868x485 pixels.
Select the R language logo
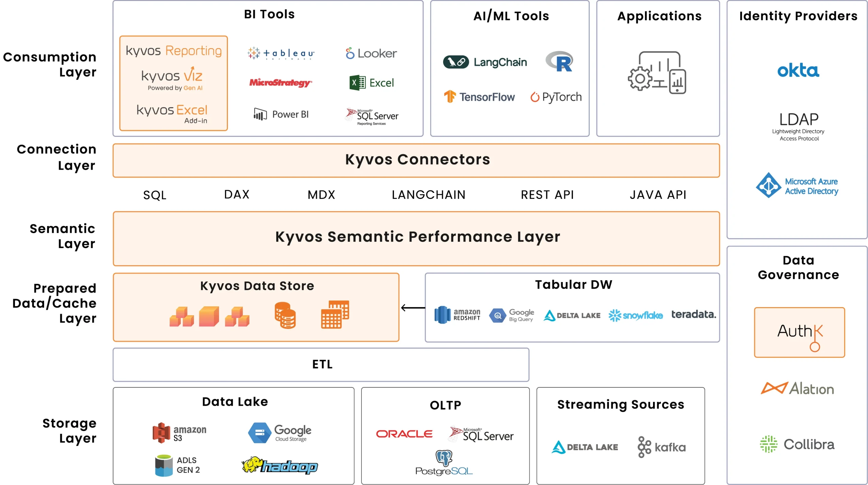[x=559, y=61]
